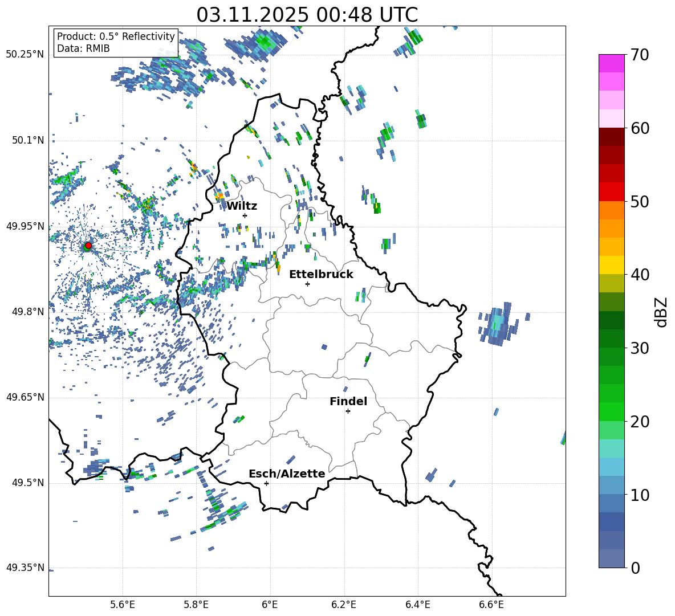Click the Wiltz station cross marker
Viewport: 675px width, 616px height.
pyautogui.click(x=245, y=215)
